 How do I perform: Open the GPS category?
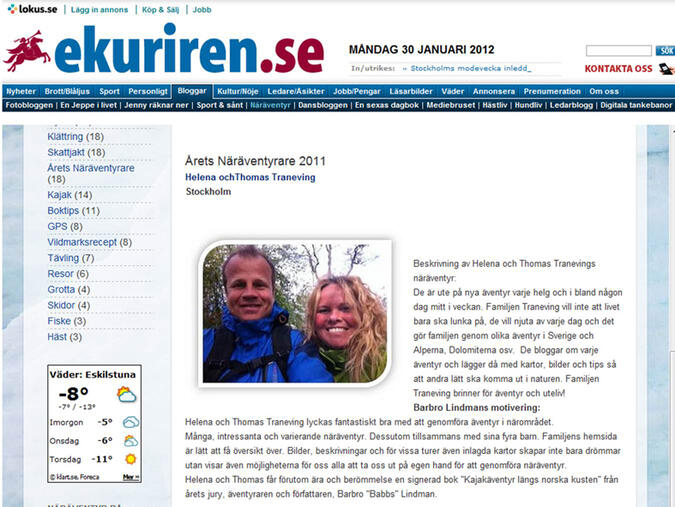point(57,226)
